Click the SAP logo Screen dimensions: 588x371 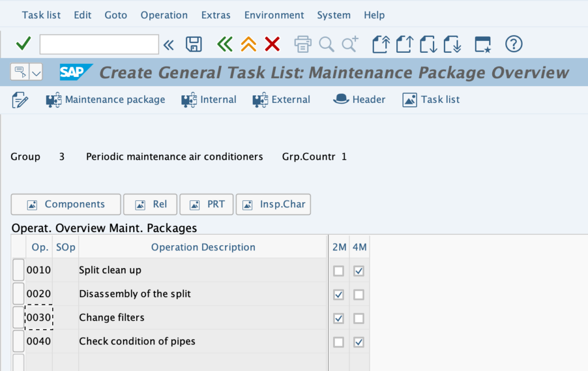point(76,72)
